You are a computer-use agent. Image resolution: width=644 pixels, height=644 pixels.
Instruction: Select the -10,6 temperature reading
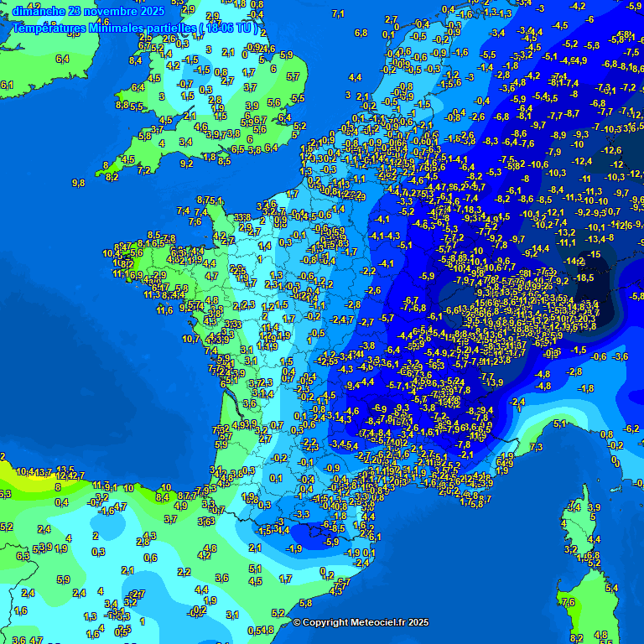tap(538, 164)
